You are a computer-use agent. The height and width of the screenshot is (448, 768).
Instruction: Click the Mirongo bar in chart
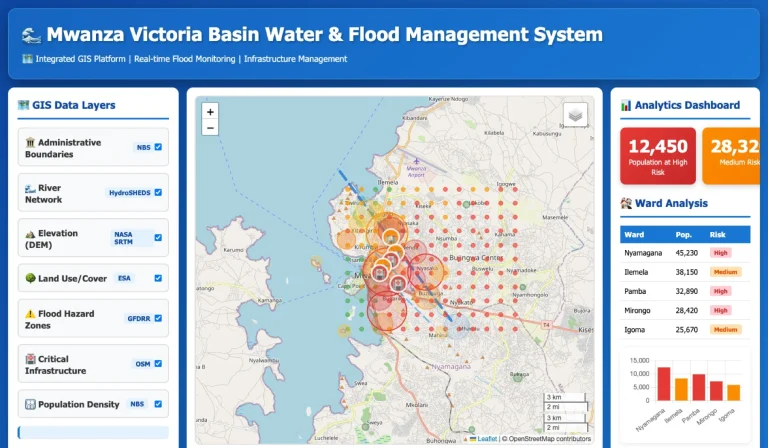[x=716, y=391]
